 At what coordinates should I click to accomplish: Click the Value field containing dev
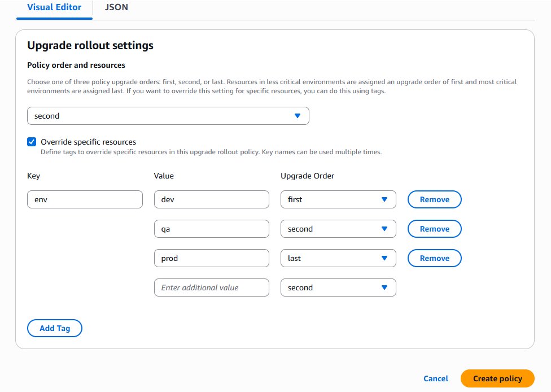(x=211, y=199)
